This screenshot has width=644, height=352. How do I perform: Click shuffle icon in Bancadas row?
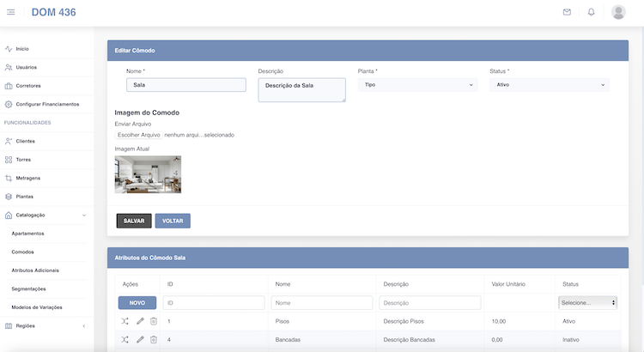coord(125,340)
